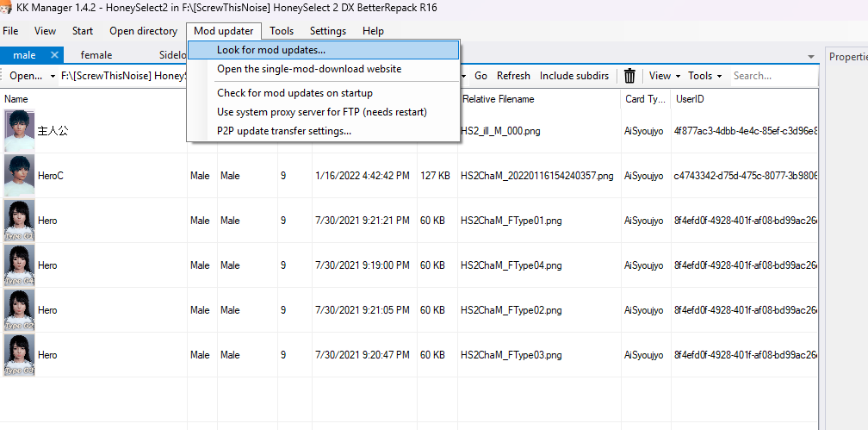Sort by Card Type column header
This screenshot has height=430, width=868.
click(646, 99)
